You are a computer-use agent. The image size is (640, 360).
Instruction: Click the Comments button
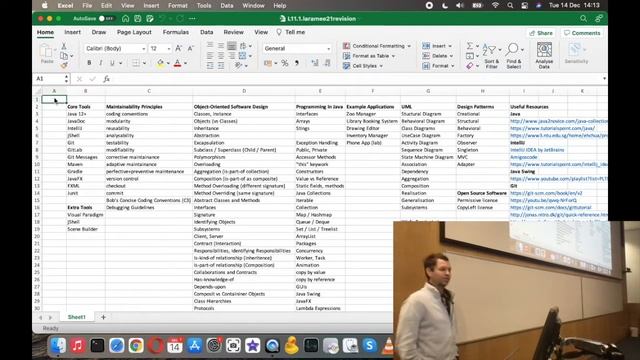tap(582, 33)
